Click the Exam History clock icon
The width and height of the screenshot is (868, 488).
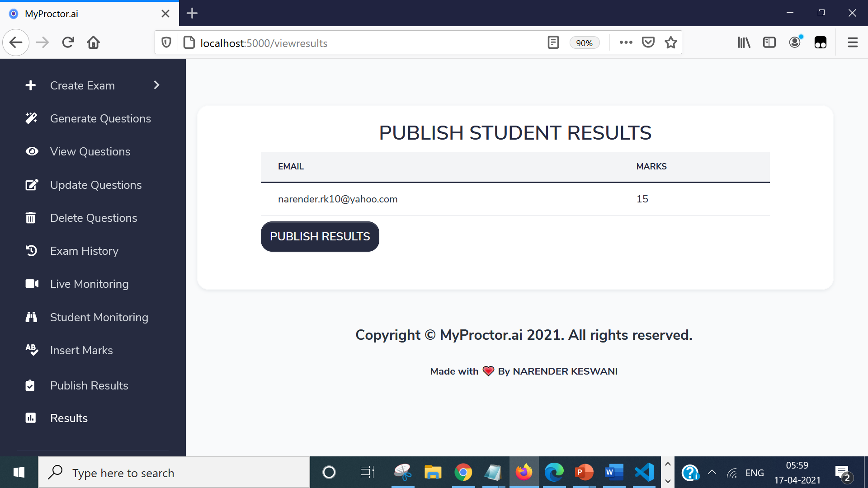point(31,251)
